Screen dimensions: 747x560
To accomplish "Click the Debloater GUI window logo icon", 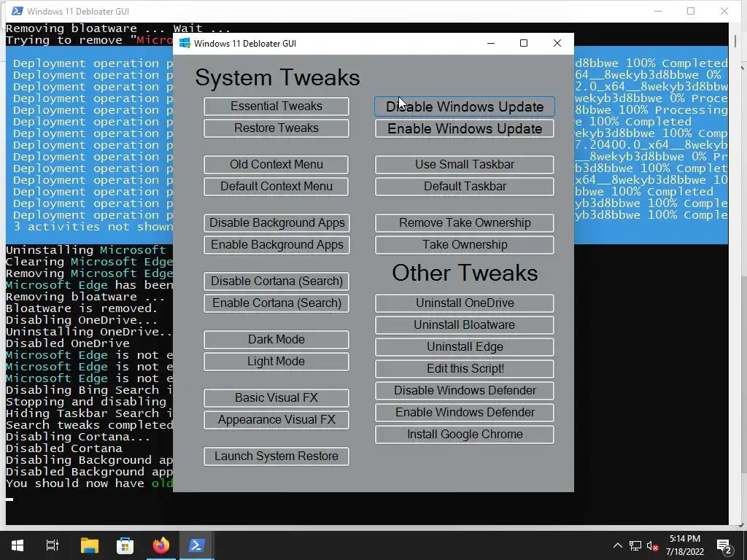I will click(x=185, y=43).
